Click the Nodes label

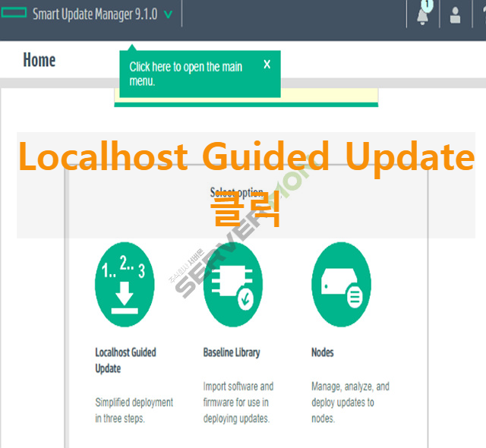(x=322, y=352)
